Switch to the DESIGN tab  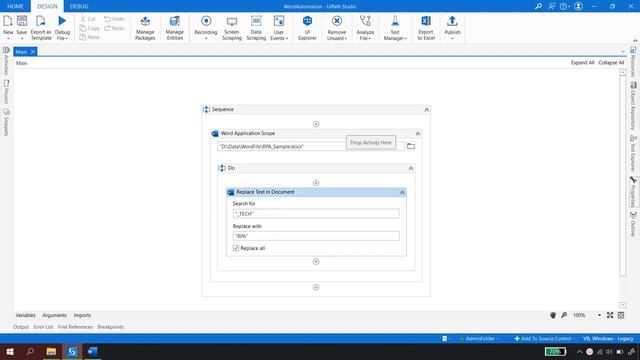47,6
